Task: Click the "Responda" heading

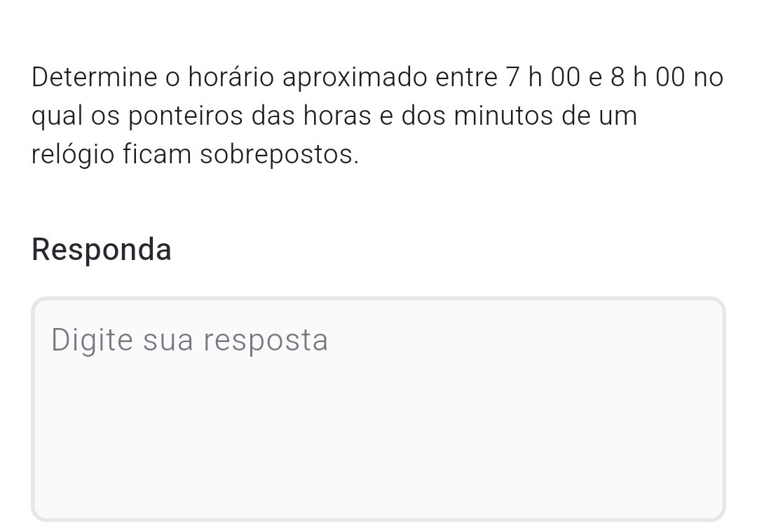Action: click(102, 250)
